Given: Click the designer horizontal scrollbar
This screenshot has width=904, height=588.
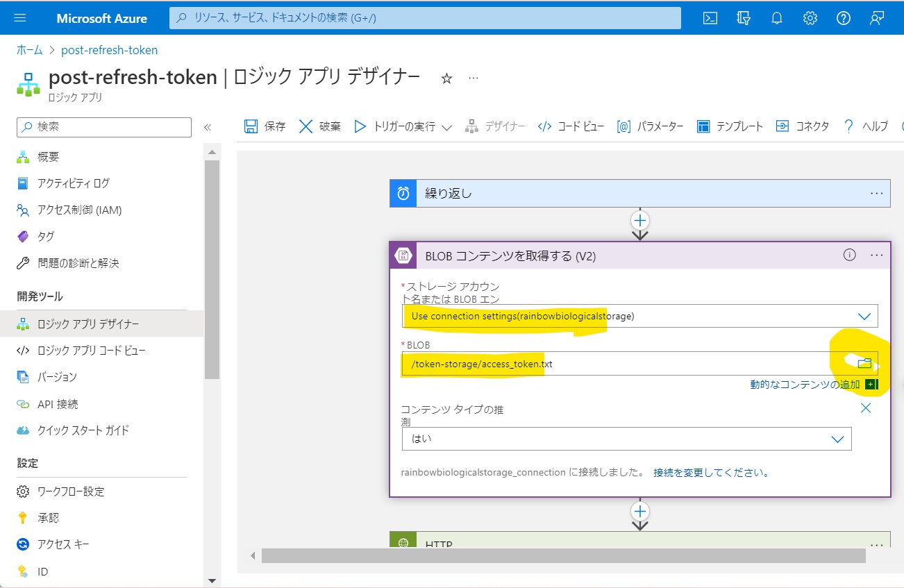Looking at the screenshot, I should point(564,555).
